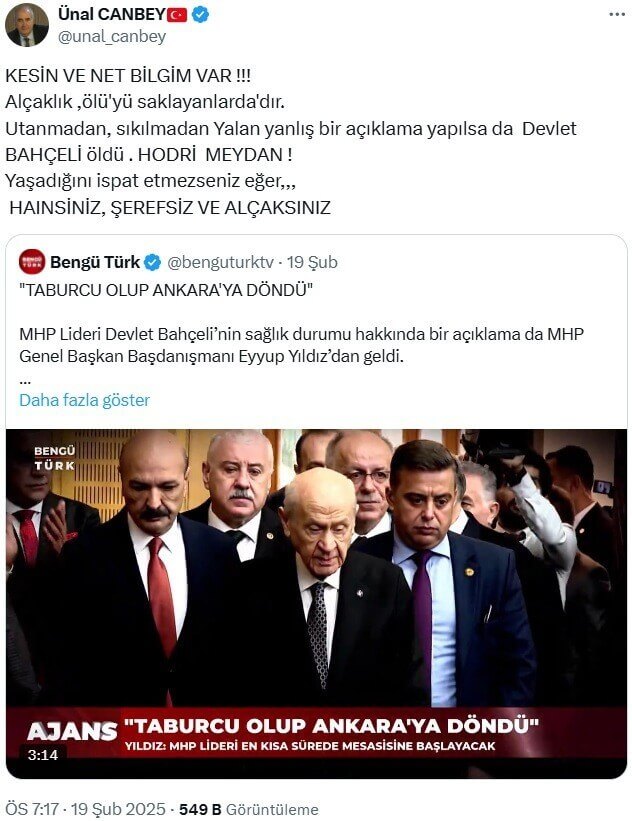Click the Bengü Türk account name
The width and height of the screenshot is (632, 821).
pos(95,262)
